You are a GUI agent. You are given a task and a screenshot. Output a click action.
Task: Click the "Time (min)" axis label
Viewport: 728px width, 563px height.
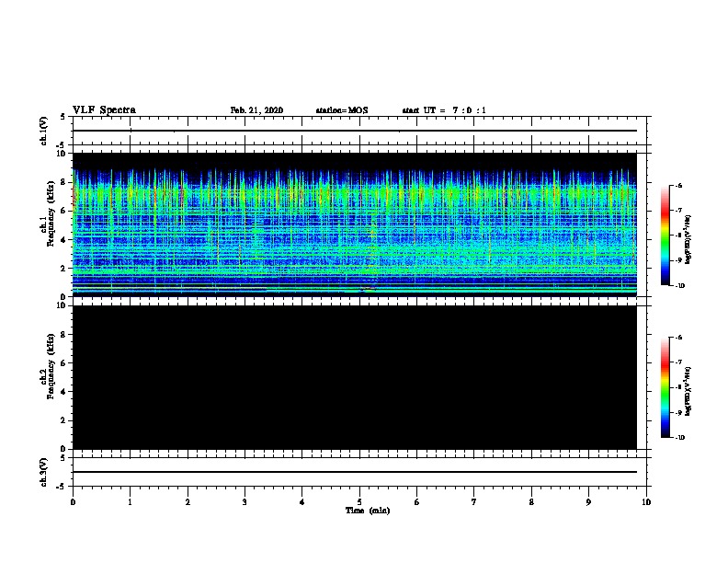368,511
